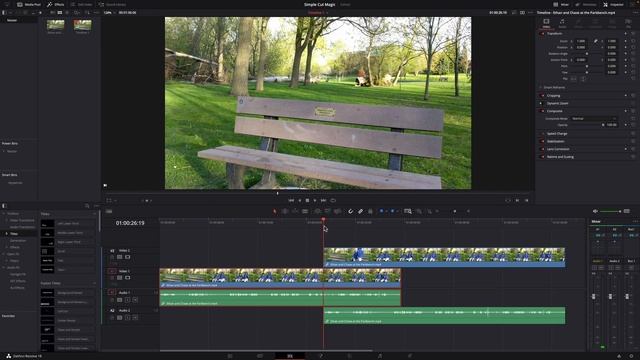Open the blue Flag color dropdown
This screenshot has width=640, height=360.
coord(386,211)
